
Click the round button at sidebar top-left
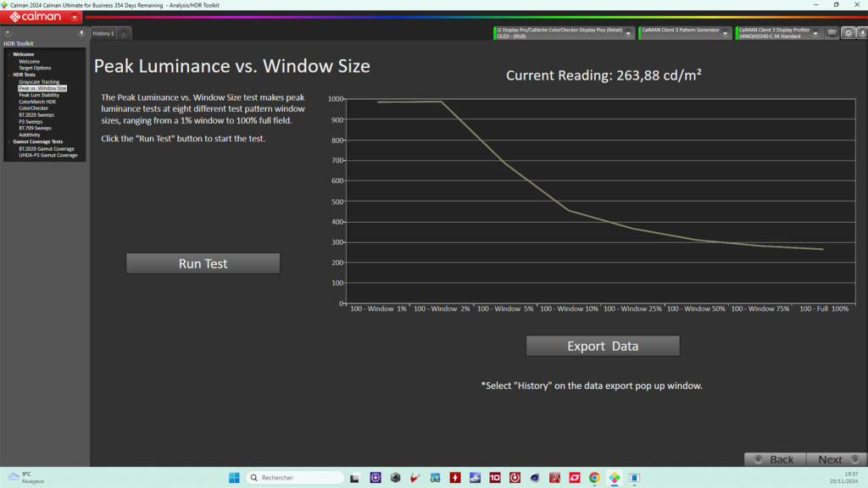[8, 33]
